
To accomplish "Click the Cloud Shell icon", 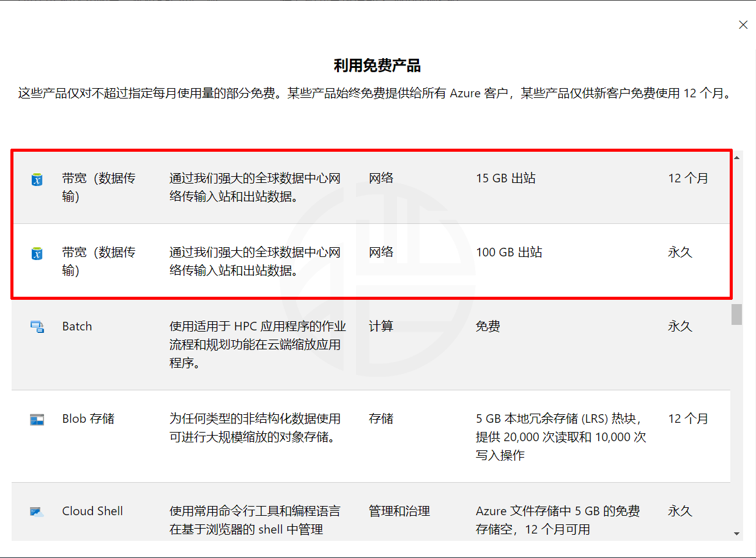I will (37, 511).
